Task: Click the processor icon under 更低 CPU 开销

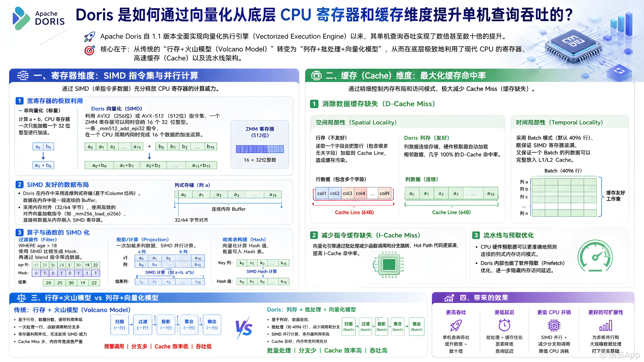Action: tap(554, 325)
